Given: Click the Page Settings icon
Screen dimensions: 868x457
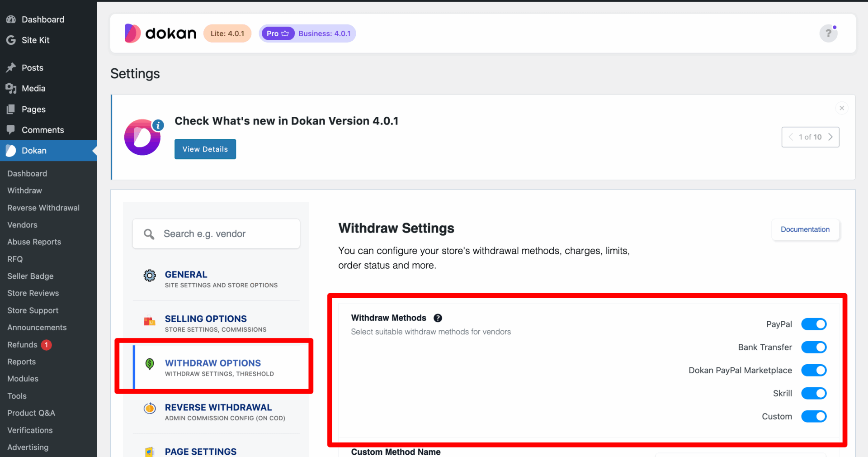Looking at the screenshot, I should 150,452.
